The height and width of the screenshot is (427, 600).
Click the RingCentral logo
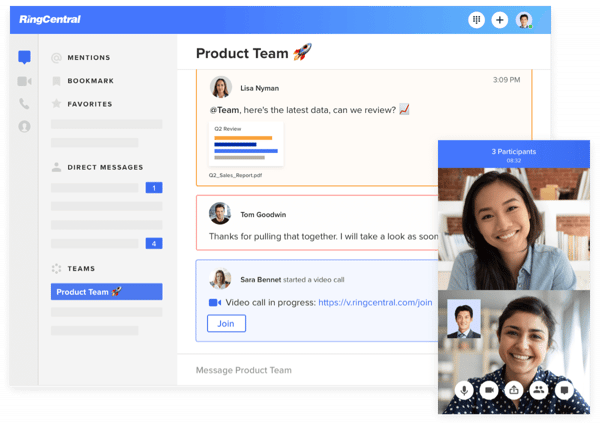(50, 19)
